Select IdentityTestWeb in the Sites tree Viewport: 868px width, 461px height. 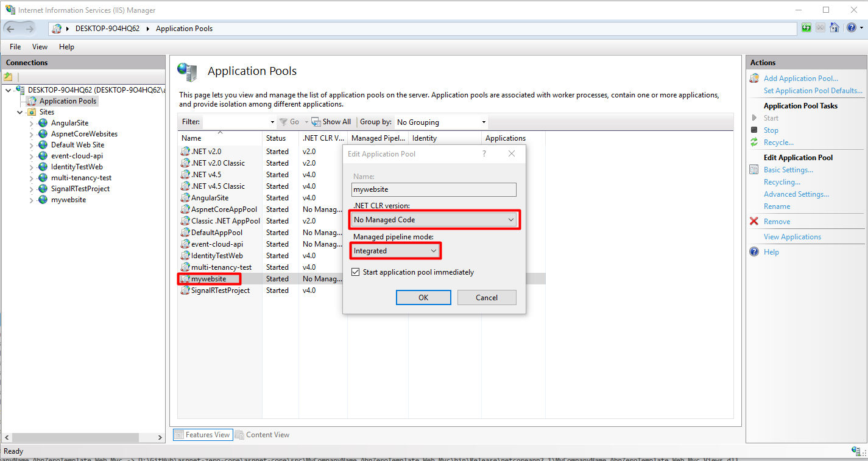[x=77, y=167]
